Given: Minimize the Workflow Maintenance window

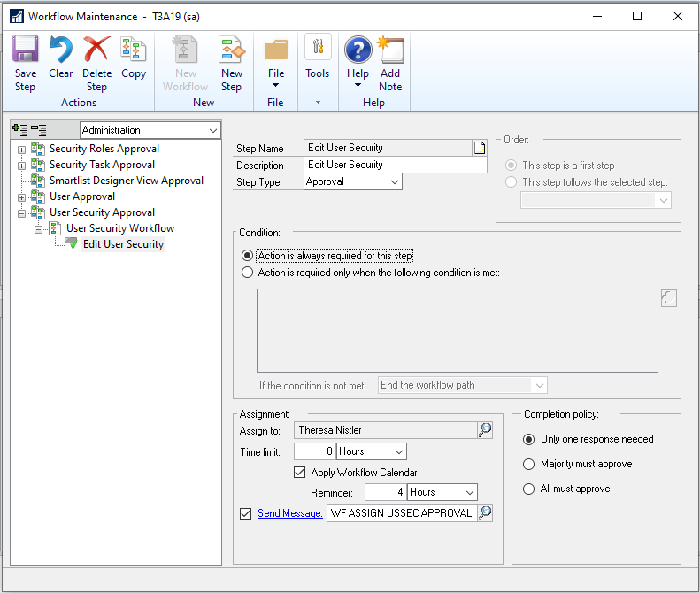Looking at the screenshot, I should click(597, 17).
